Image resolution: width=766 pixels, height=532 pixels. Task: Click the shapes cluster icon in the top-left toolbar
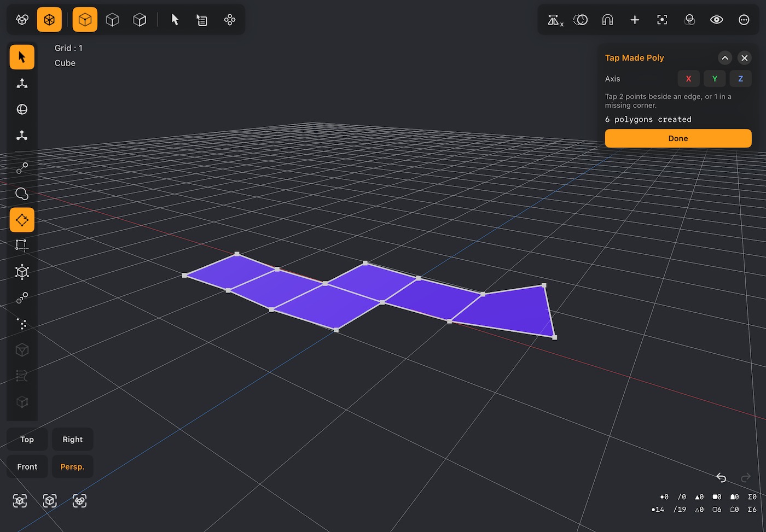pos(22,20)
